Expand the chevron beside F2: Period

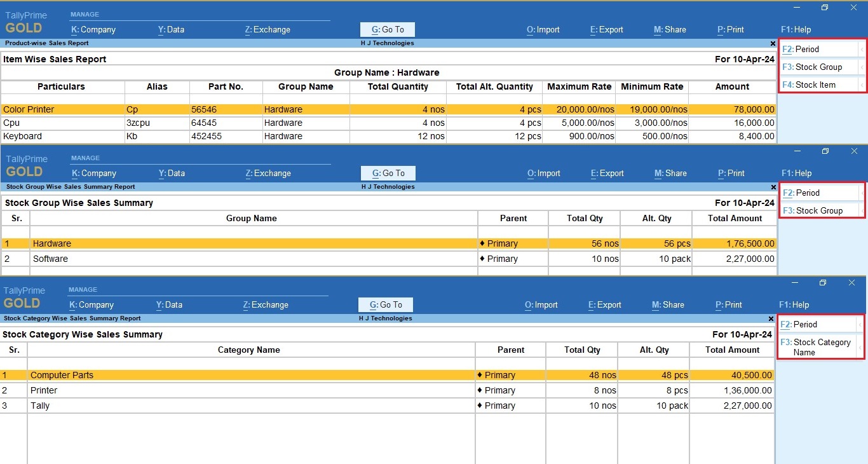pyautogui.click(x=863, y=48)
